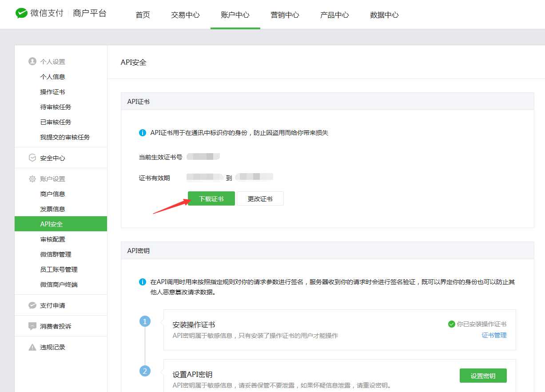Click the 当前生效证书号 label
Image resolution: width=545 pixels, height=392 pixels.
coord(160,157)
